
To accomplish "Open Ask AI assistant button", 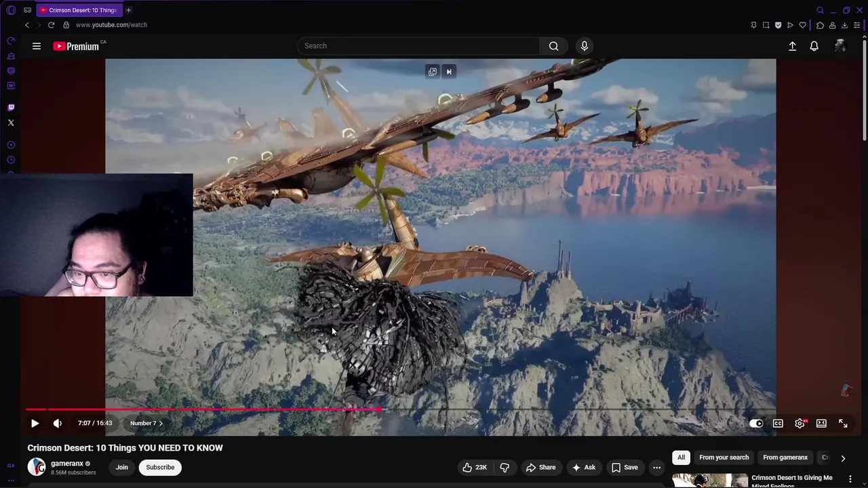I will click(584, 467).
